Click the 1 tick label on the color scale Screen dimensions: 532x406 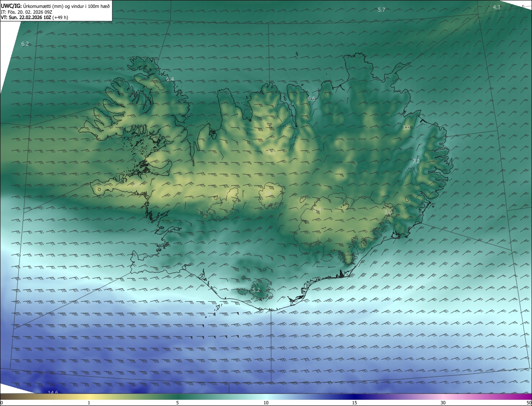tap(89, 403)
